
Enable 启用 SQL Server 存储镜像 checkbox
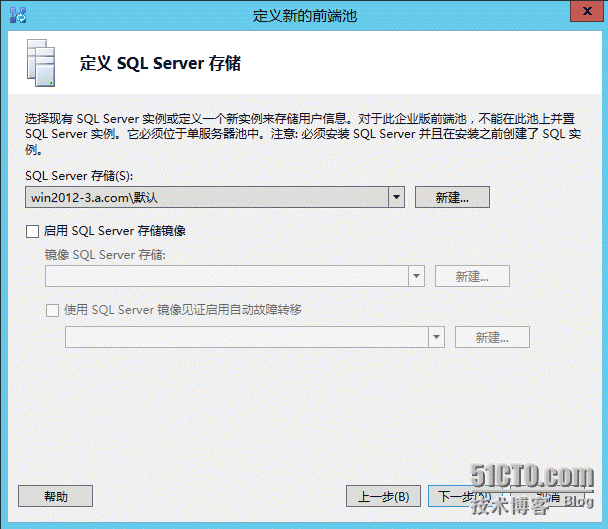pyautogui.click(x=33, y=232)
